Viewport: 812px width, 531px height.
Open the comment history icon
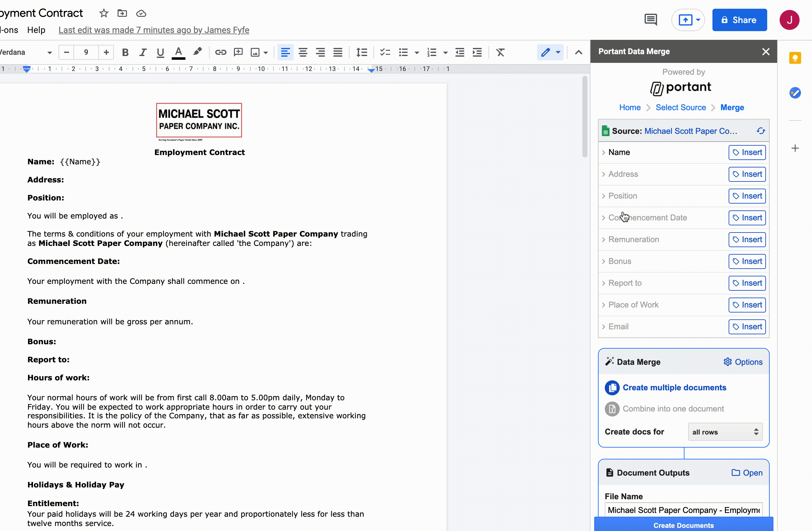[x=650, y=20]
